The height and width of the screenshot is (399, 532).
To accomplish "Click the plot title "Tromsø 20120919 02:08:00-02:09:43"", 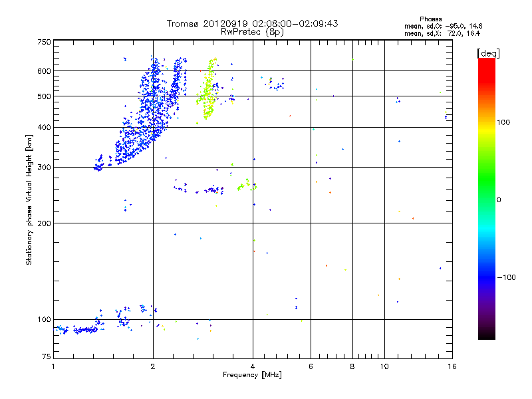I will coord(252,23).
